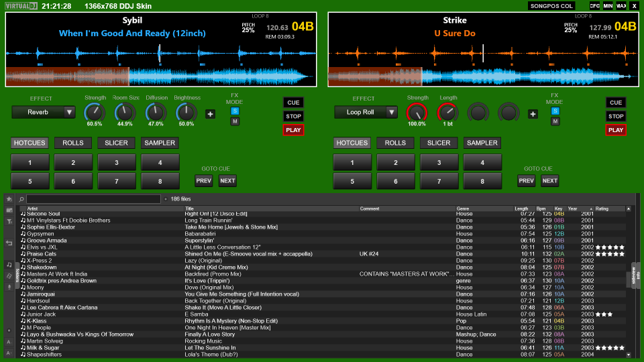644x362 pixels.
Task: Click the plus icon next to right deck knobs
Action: [x=533, y=114]
